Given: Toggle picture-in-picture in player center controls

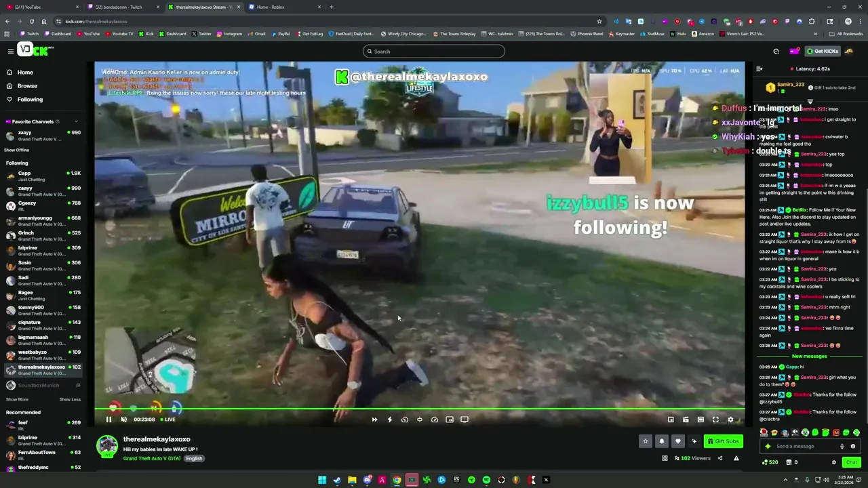Looking at the screenshot, I should [x=450, y=420].
